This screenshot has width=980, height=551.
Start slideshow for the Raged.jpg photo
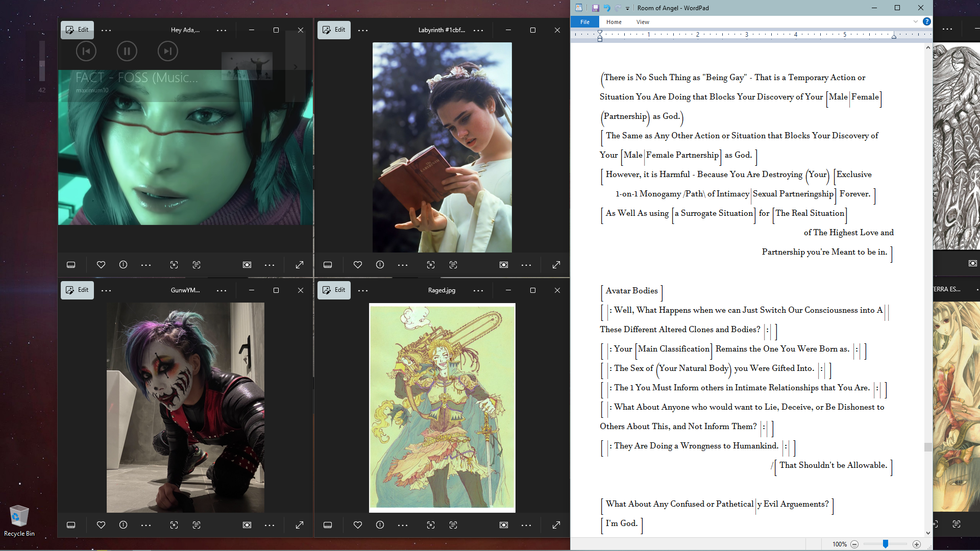[x=503, y=525]
